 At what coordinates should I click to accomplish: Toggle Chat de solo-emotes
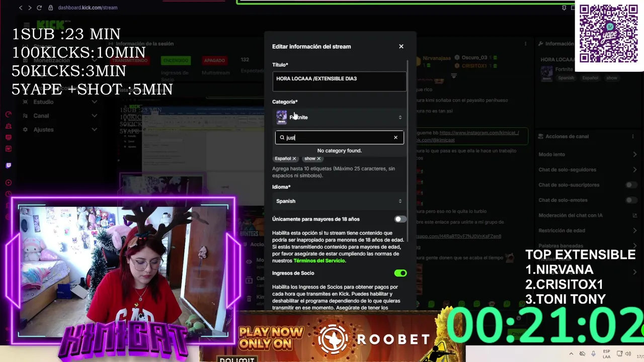[630, 200]
